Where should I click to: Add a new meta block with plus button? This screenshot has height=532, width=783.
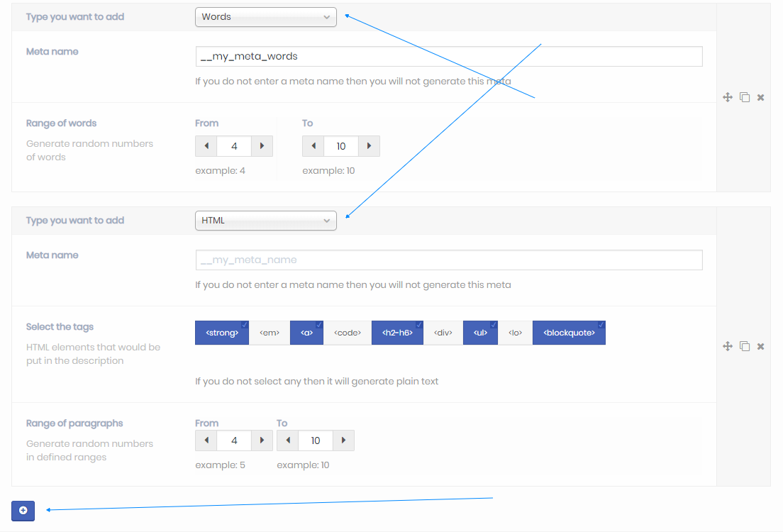[23, 511]
